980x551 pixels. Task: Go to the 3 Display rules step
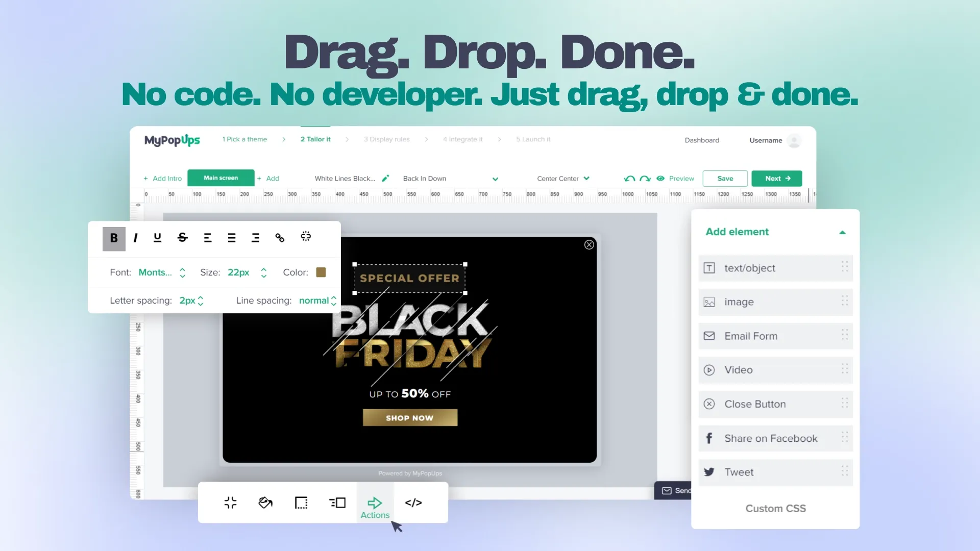[x=386, y=139]
